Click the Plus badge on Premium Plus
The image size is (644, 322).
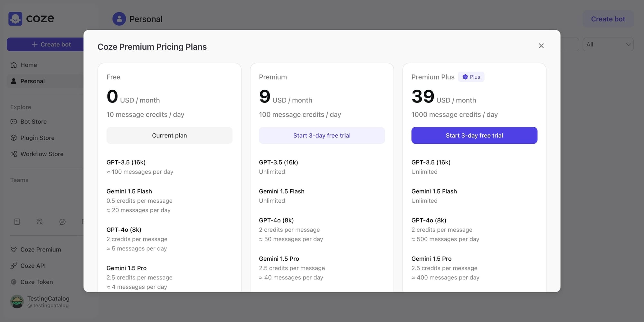click(471, 77)
